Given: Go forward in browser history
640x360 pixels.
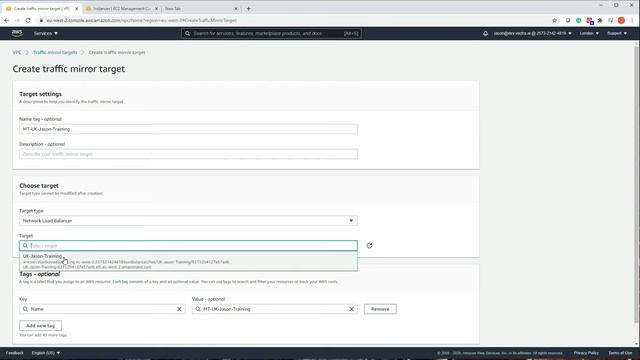Looking at the screenshot, I should click(x=18, y=20).
